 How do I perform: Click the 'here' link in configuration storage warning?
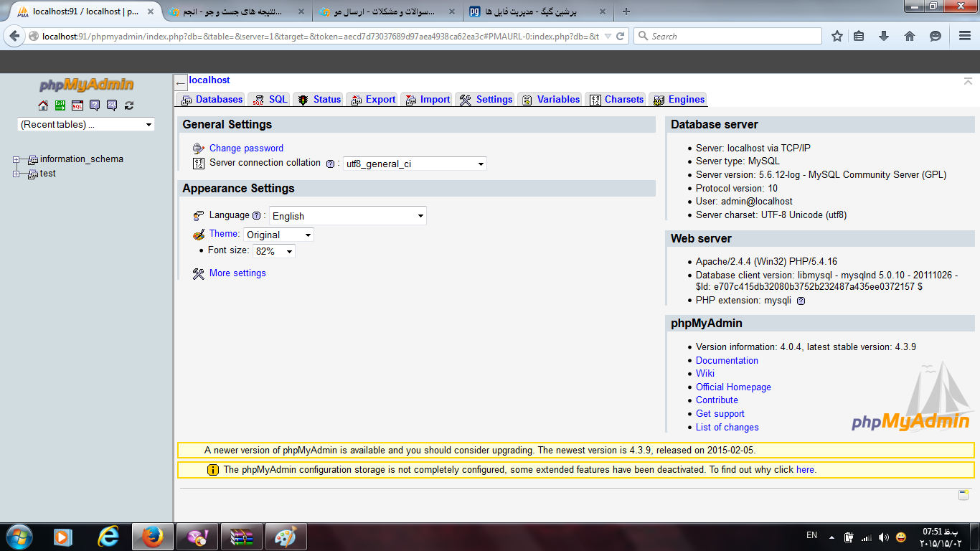[x=805, y=470]
